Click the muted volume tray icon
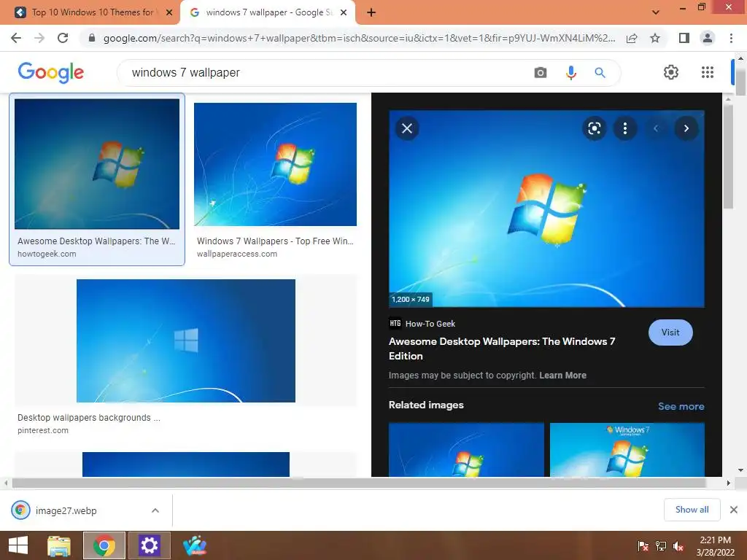 pyautogui.click(x=678, y=546)
